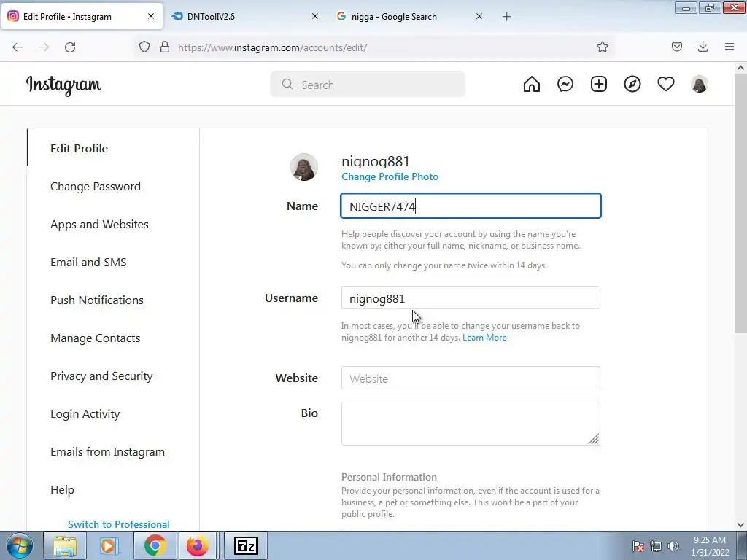
Task: Open Email and SMS settings
Action: tap(88, 262)
